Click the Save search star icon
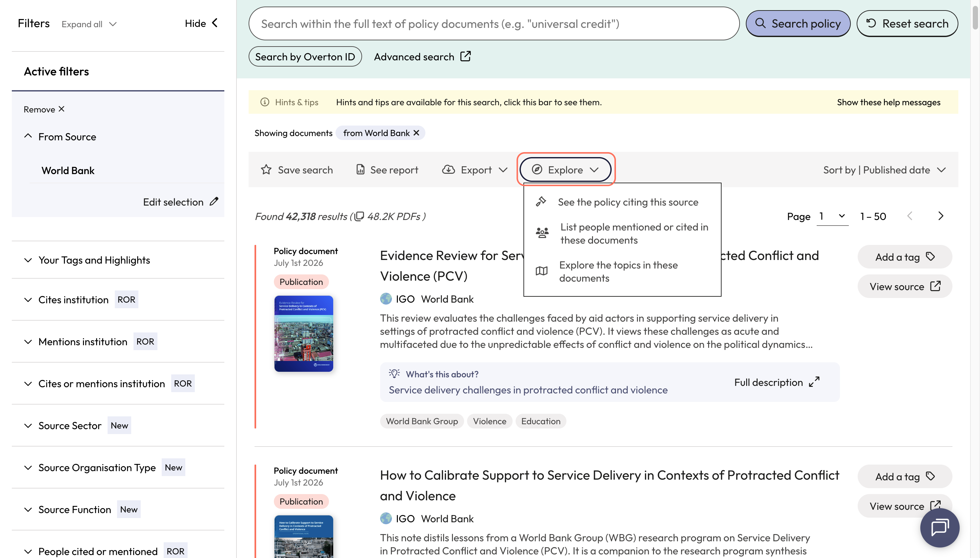Viewport: 980px width, 558px height. point(266,169)
